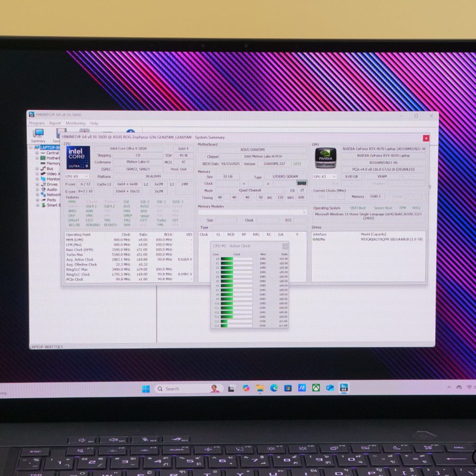The width and height of the screenshot is (476, 476).
Task: Click the Drives tree icon
Action: [43, 184]
